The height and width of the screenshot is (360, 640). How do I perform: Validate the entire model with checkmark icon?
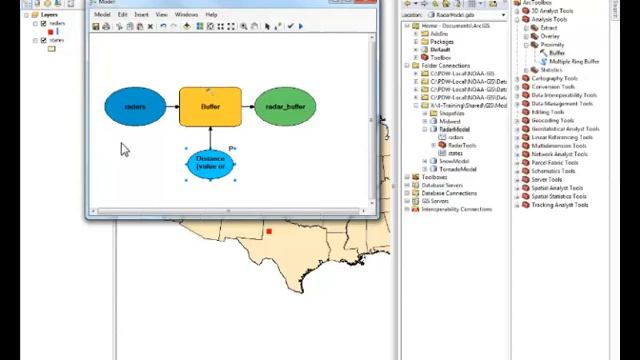point(291,27)
